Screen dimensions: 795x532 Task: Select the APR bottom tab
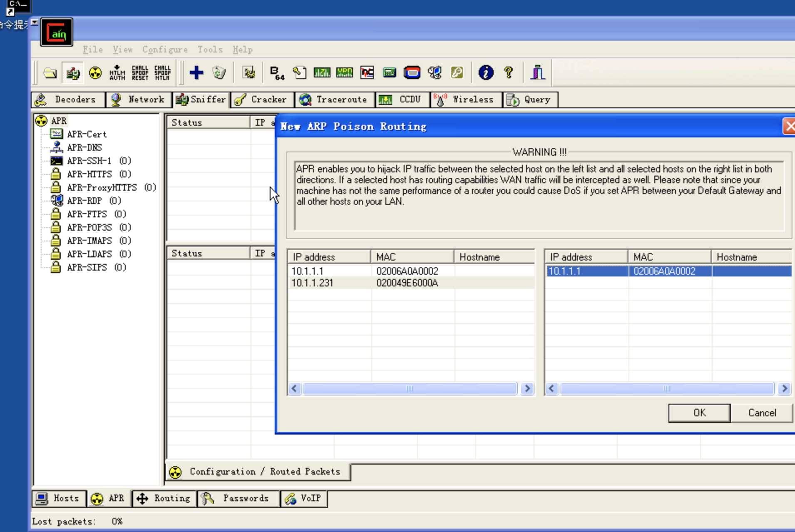click(109, 498)
